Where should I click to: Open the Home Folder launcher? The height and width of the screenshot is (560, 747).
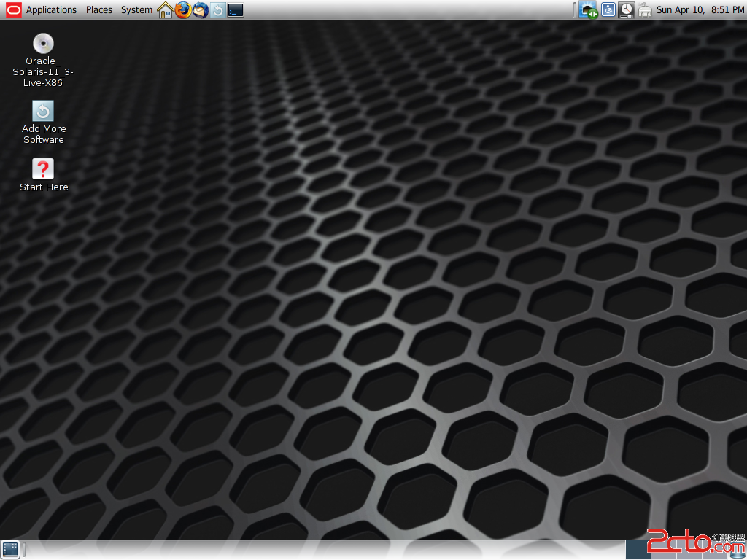click(x=166, y=10)
